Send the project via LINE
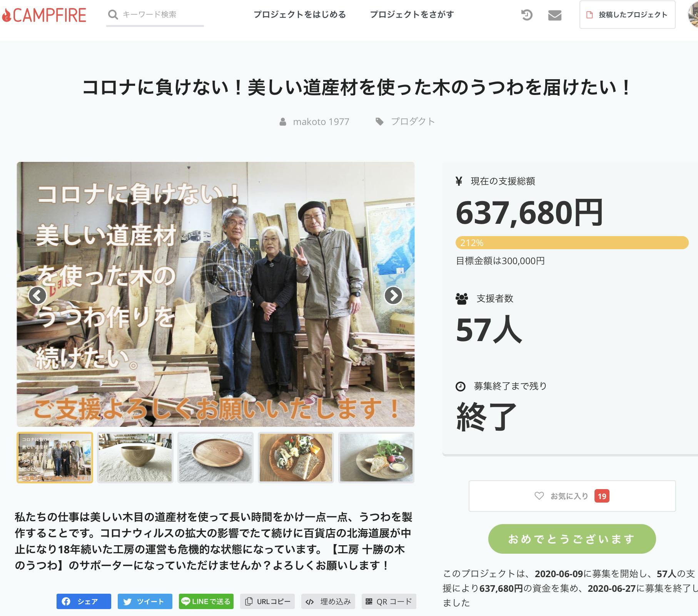 coord(206,601)
